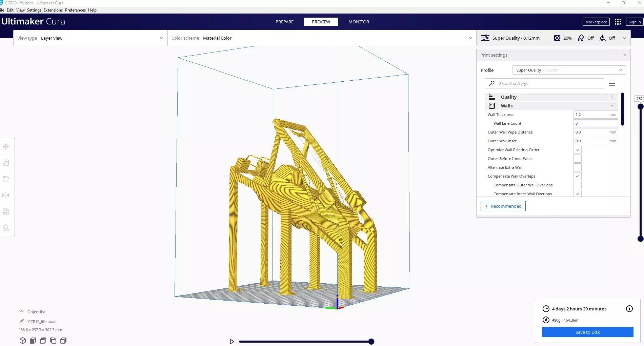The width and height of the screenshot is (644, 346).
Task: Play the layer simulation
Action: point(232,342)
